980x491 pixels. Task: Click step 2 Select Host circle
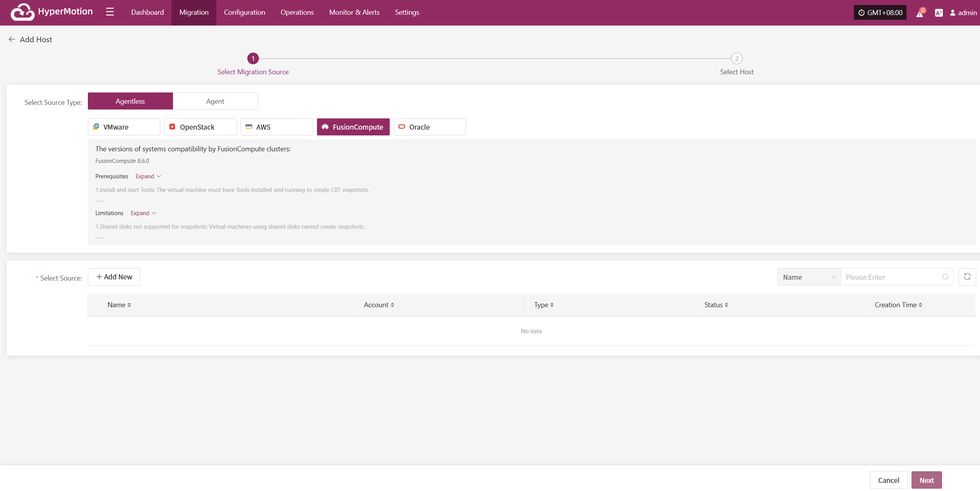pos(737,58)
